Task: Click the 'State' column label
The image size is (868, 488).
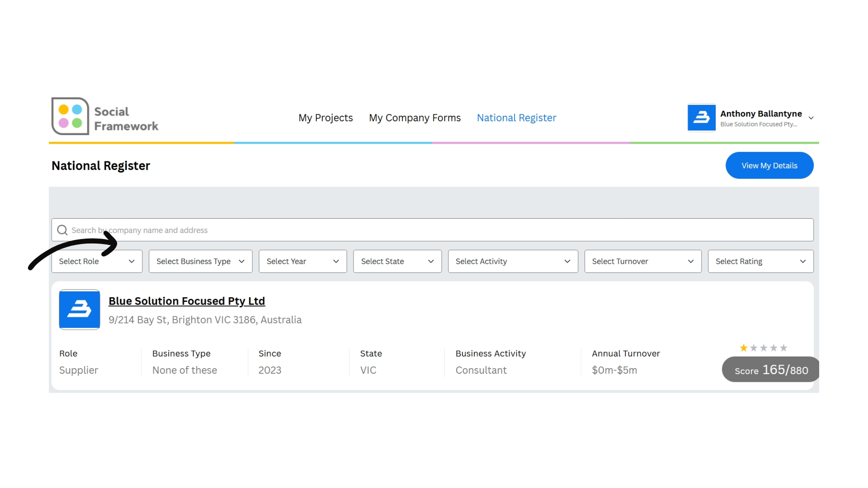Action: pos(371,353)
